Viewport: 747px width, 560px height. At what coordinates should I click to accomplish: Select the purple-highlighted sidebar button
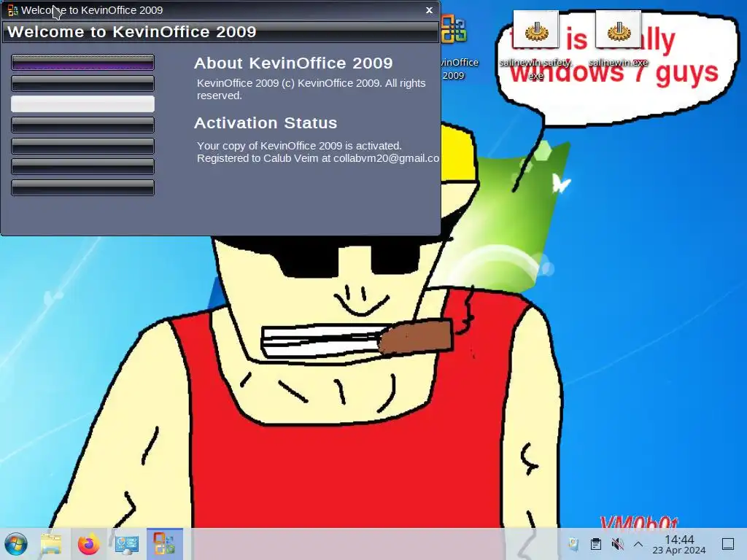pos(83,62)
